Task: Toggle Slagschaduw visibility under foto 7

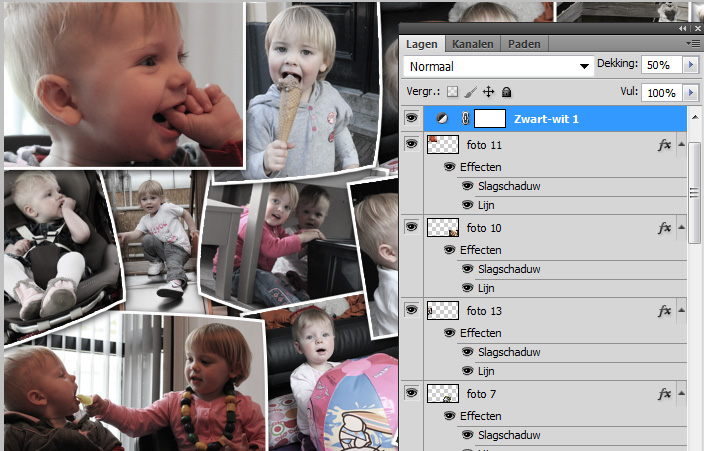Action: pyautogui.click(x=467, y=435)
